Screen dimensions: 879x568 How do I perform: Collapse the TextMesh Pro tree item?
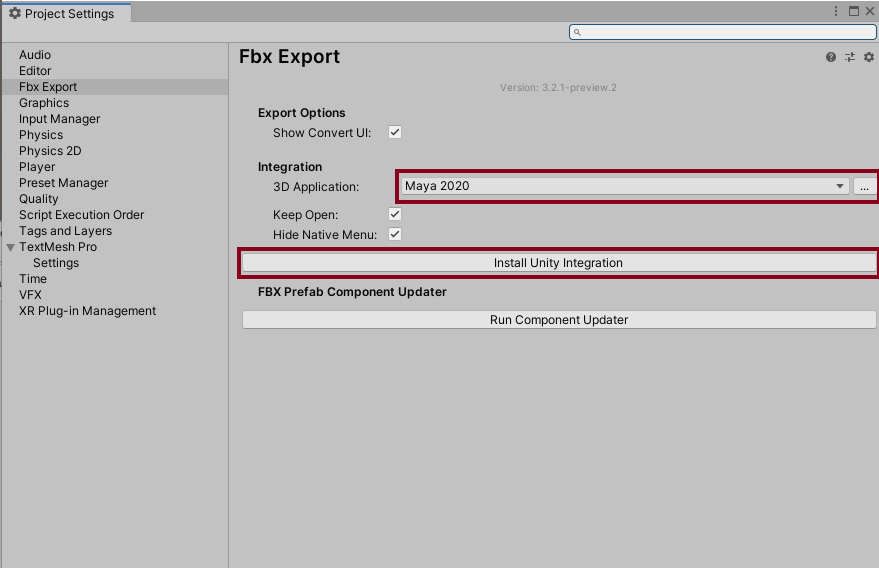(11, 247)
